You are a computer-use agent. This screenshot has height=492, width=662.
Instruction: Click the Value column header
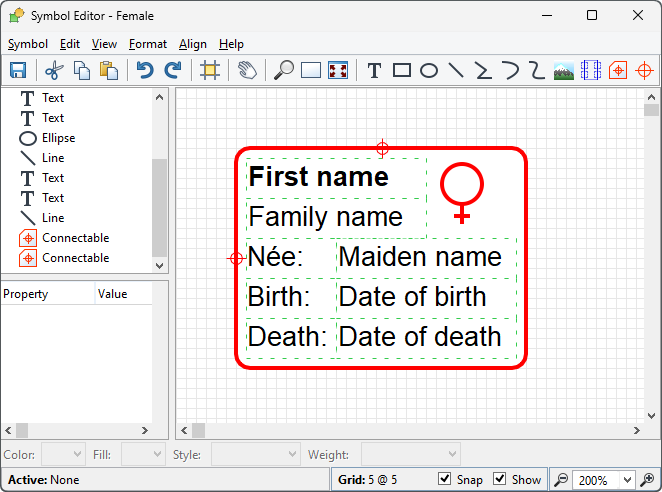click(112, 294)
